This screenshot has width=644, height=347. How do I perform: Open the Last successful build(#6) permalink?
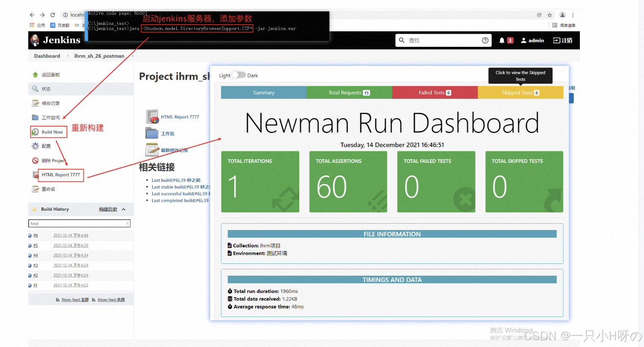[181, 194]
